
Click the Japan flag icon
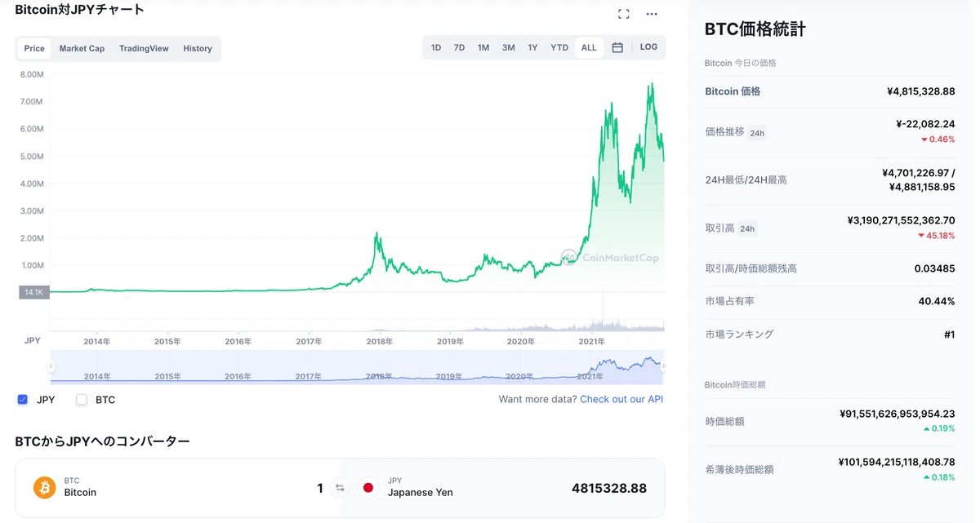[368, 488]
